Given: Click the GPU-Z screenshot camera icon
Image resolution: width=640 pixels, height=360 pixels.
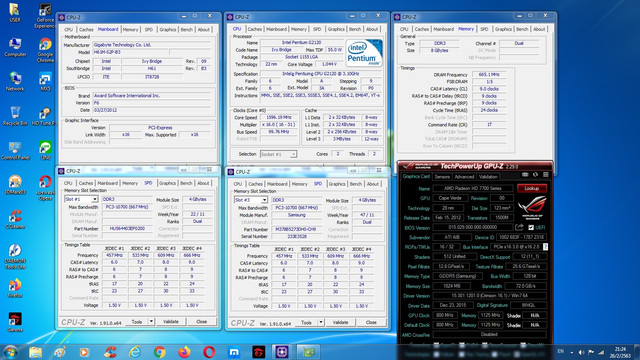Looking at the screenshot, I should 525,175.
